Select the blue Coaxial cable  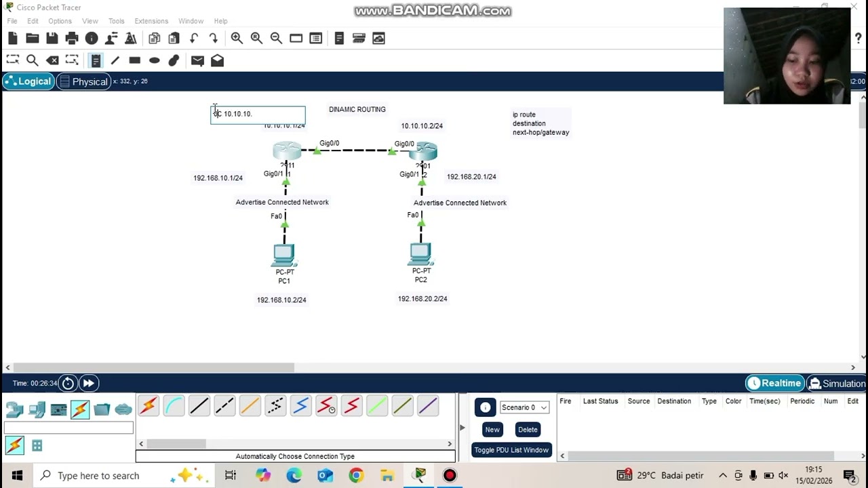pyautogui.click(x=301, y=406)
